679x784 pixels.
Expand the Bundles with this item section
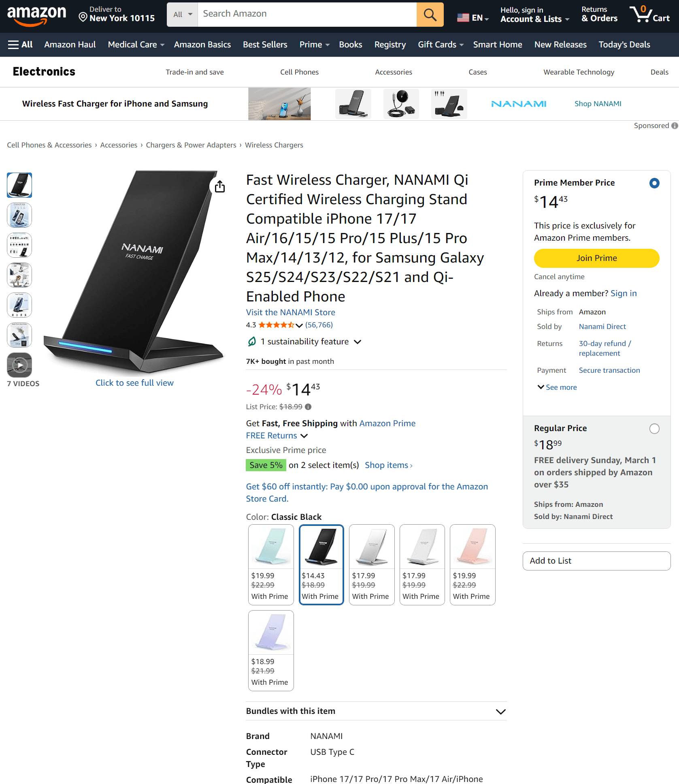[500, 712]
